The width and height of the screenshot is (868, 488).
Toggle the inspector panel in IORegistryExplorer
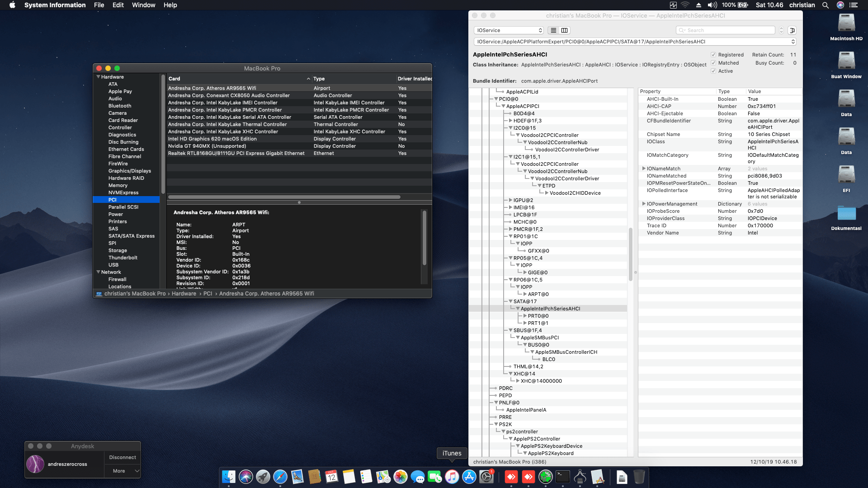[792, 30]
